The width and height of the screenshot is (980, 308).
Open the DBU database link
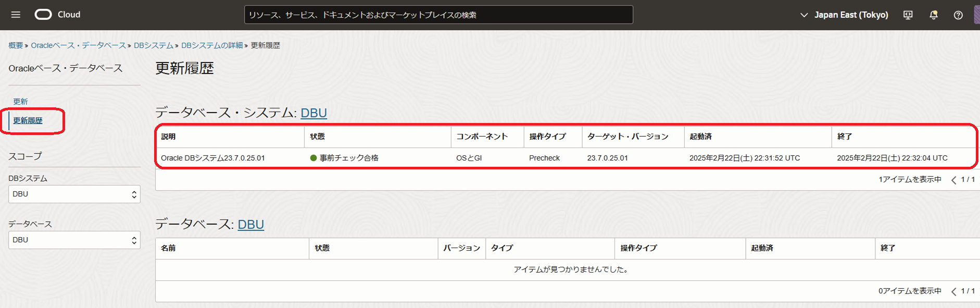[x=251, y=225]
